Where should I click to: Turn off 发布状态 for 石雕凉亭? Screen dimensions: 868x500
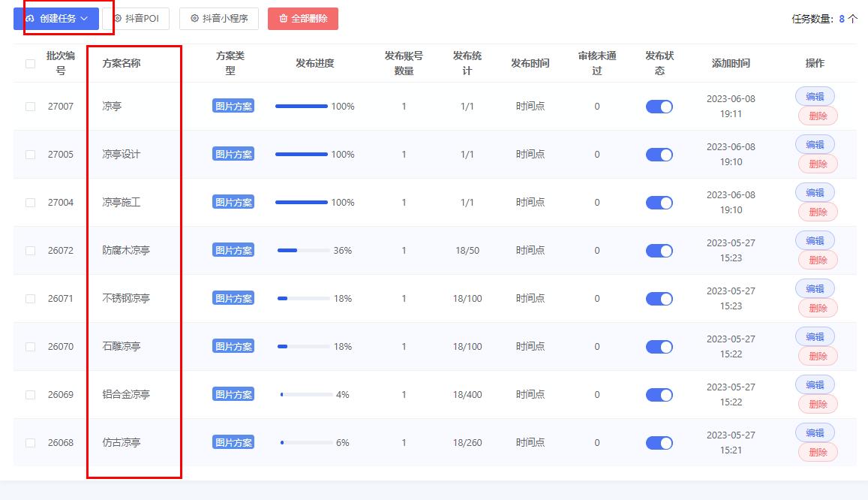(x=659, y=346)
